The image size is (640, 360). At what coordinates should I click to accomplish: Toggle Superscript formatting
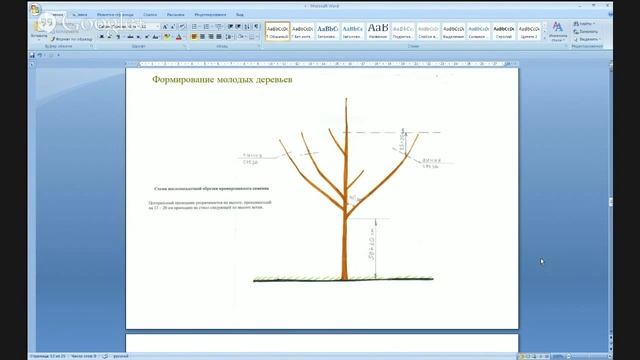pos(147,37)
